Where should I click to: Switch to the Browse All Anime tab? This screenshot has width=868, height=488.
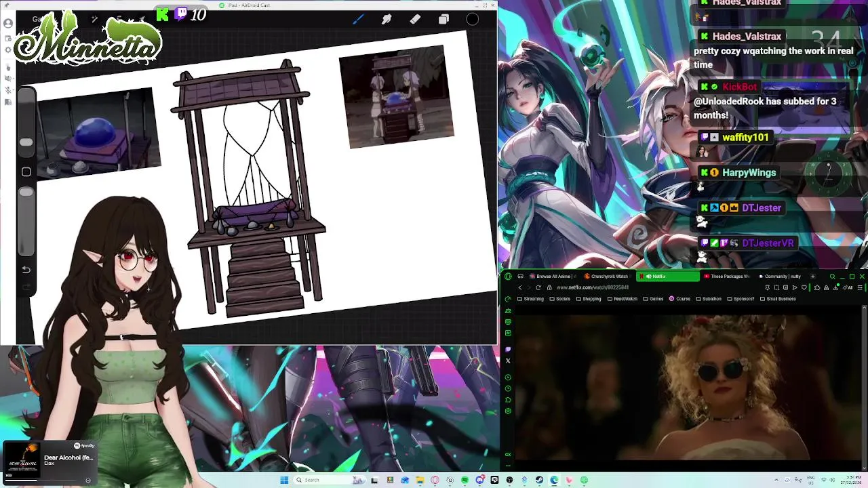click(x=553, y=277)
